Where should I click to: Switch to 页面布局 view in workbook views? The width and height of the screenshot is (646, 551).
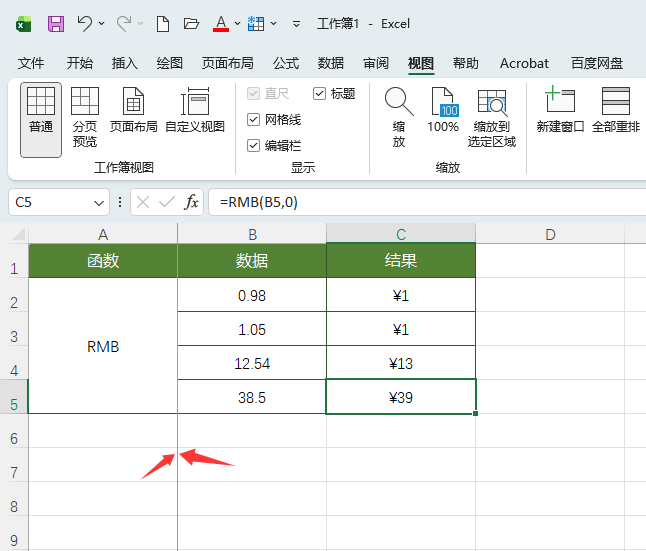point(133,110)
